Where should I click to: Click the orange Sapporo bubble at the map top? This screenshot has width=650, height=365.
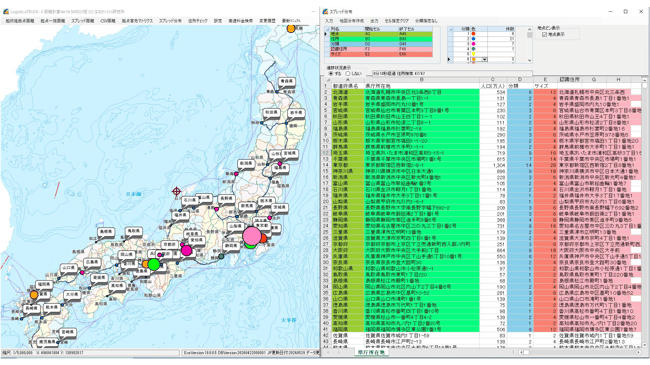click(291, 29)
